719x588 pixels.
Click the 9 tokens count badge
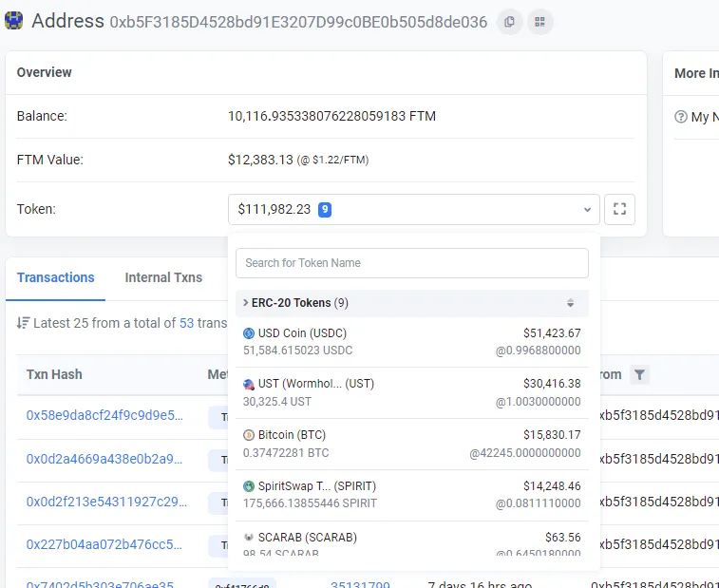325,210
